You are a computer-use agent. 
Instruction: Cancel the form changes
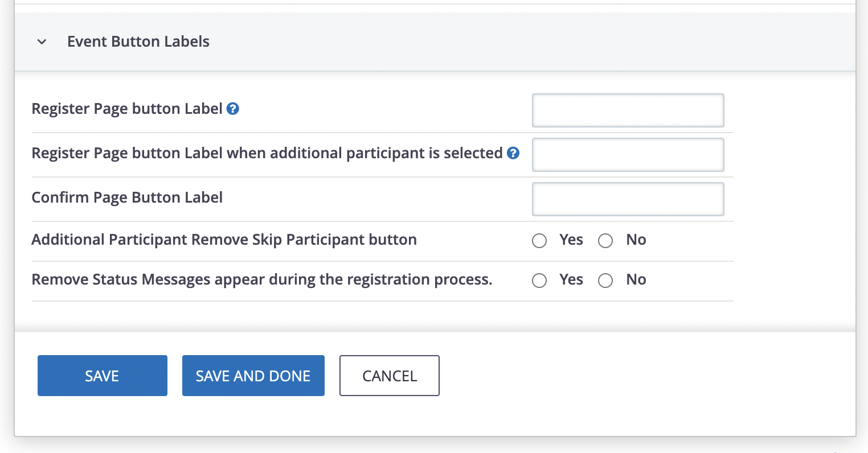[390, 376]
